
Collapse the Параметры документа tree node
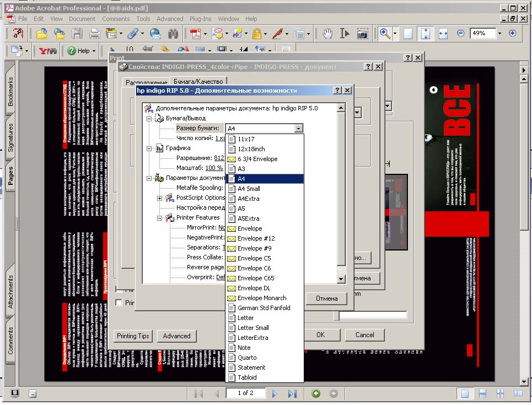point(149,178)
